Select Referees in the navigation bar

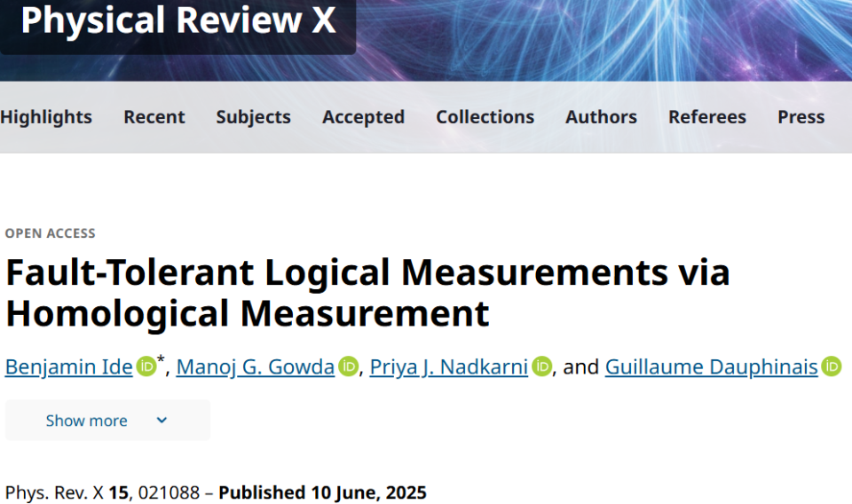pyautogui.click(x=707, y=117)
